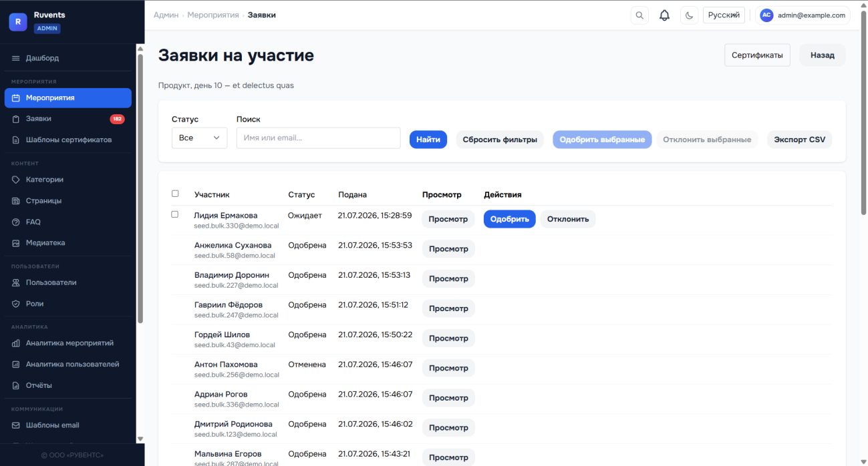Open the Статус filter dropdown
Screen dimensions: 868x466
[199, 138]
